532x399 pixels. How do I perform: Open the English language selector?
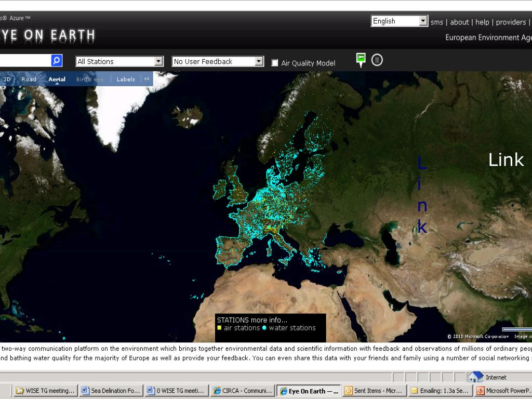pyautogui.click(x=423, y=21)
